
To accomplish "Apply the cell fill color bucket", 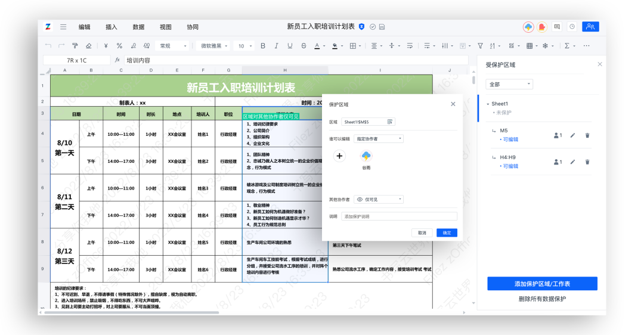I will point(335,45).
